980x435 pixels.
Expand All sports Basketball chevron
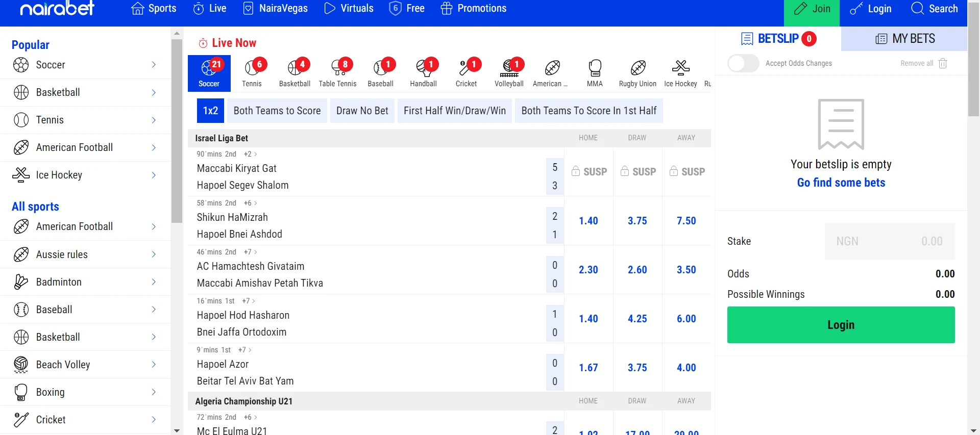coord(154,337)
